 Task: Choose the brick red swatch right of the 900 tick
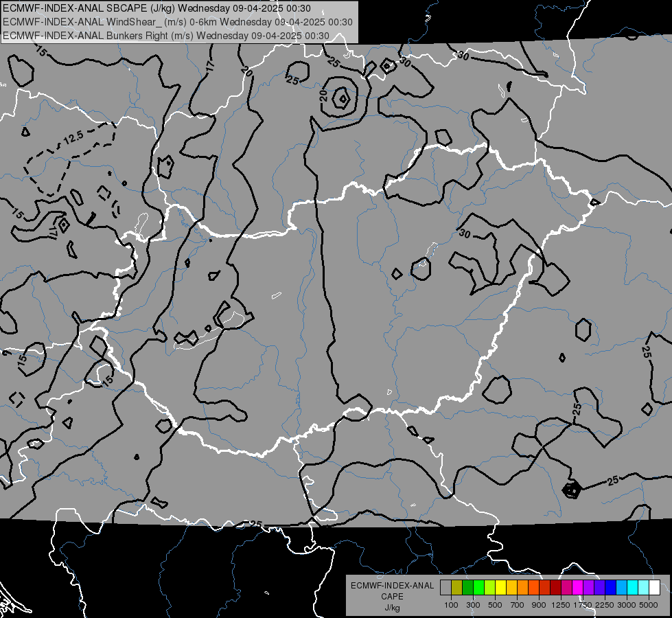[545, 587]
